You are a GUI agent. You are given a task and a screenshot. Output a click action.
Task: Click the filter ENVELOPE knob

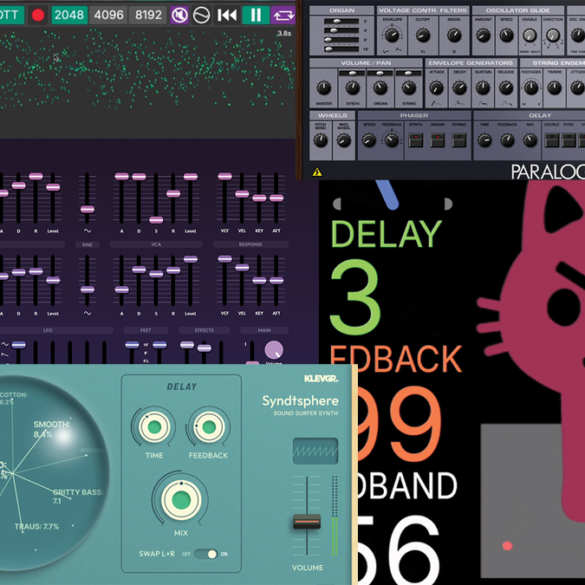(x=392, y=35)
